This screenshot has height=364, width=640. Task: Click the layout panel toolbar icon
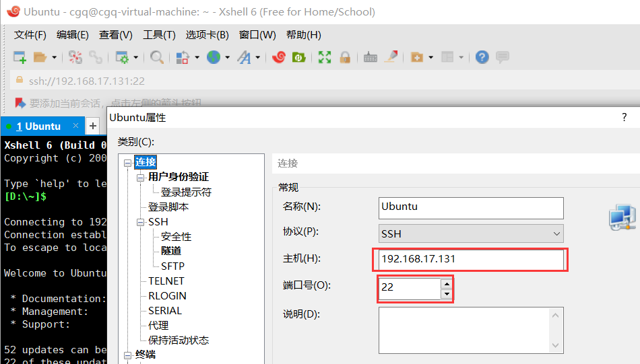447,57
